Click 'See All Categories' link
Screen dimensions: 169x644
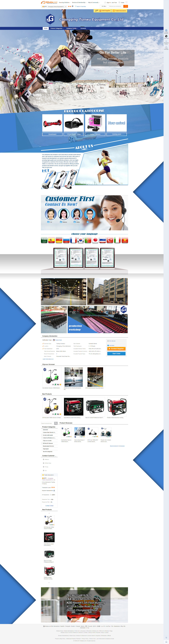pos(48,452)
